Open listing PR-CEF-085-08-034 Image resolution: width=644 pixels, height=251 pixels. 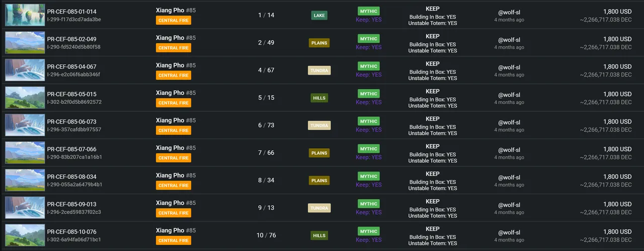(x=71, y=177)
